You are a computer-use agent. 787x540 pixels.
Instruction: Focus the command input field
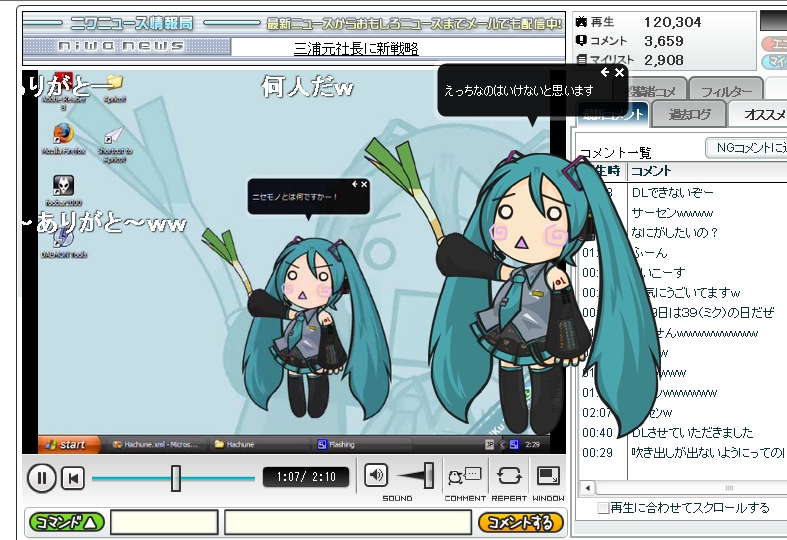click(x=164, y=522)
